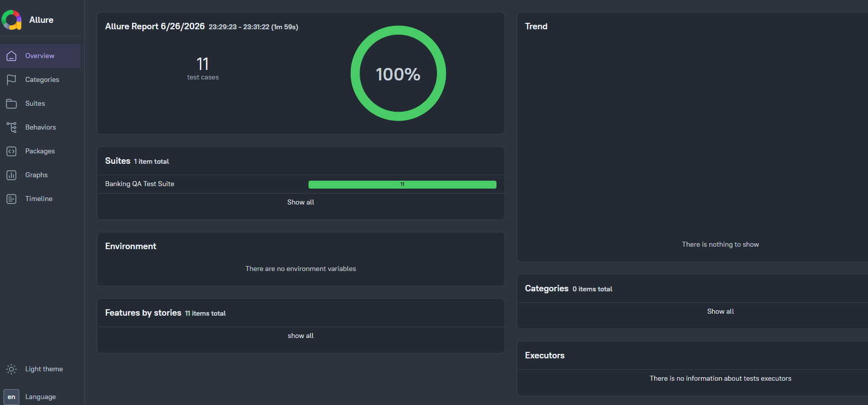The image size is (868, 405).
Task: Open Overview via its home icon
Action: tap(11, 56)
